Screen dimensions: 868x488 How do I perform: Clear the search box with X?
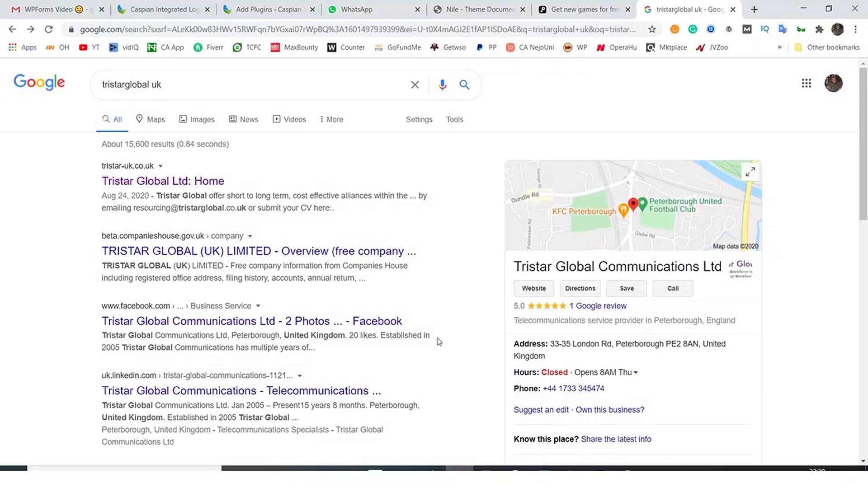(x=415, y=84)
